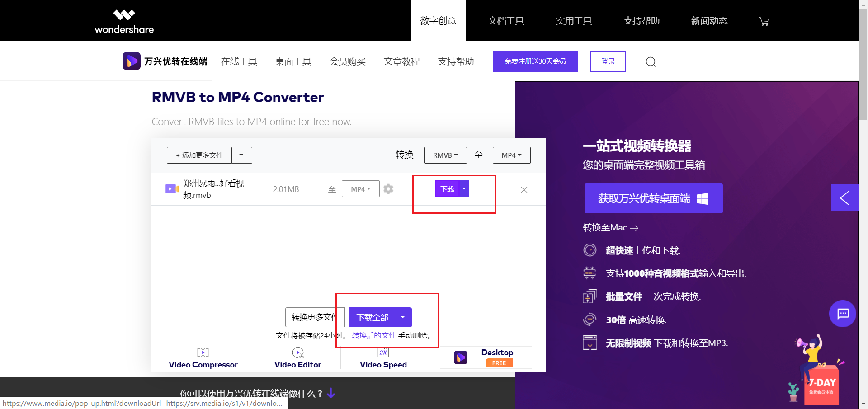
Task: Click the Desktop app icon
Action: tap(461, 357)
